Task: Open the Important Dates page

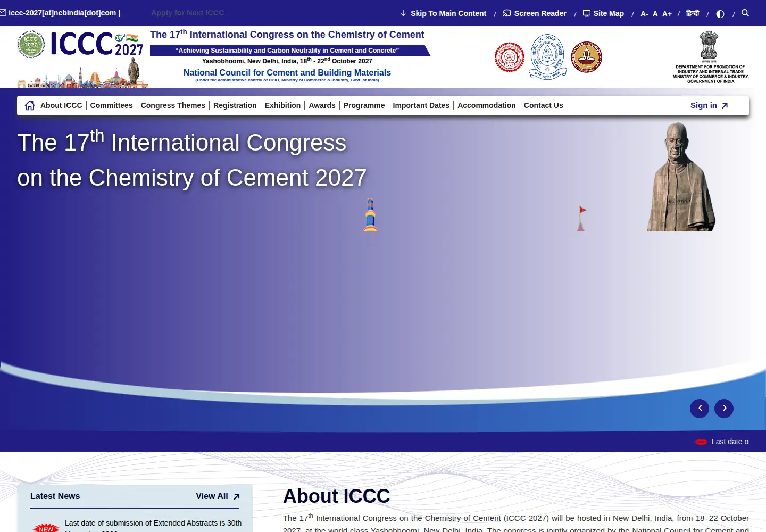Action: tap(421, 105)
